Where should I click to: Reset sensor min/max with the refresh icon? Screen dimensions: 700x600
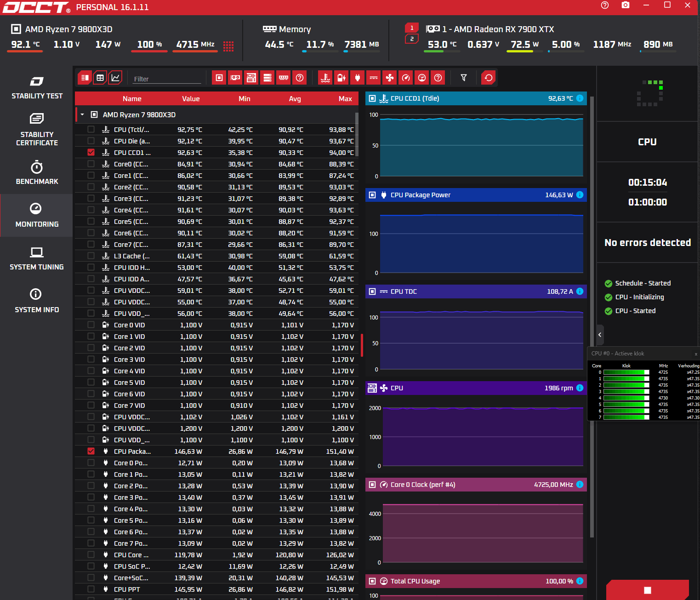point(489,78)
